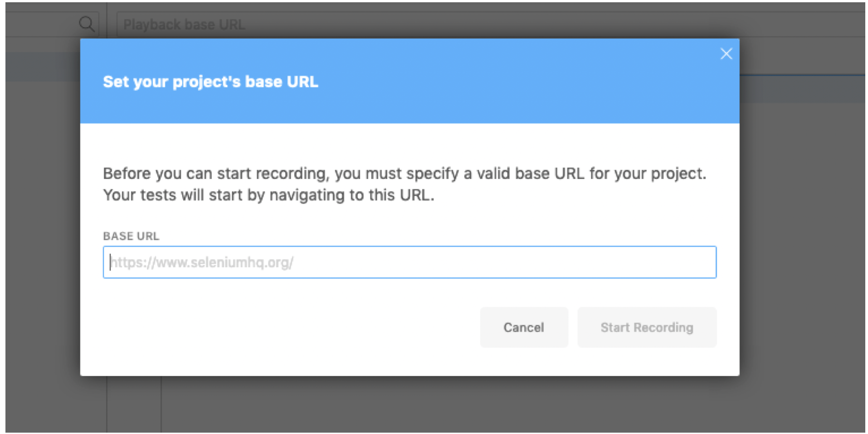
Task: Click the seleniumhq.org placeholder text
Action: click(x=202, y=262)
